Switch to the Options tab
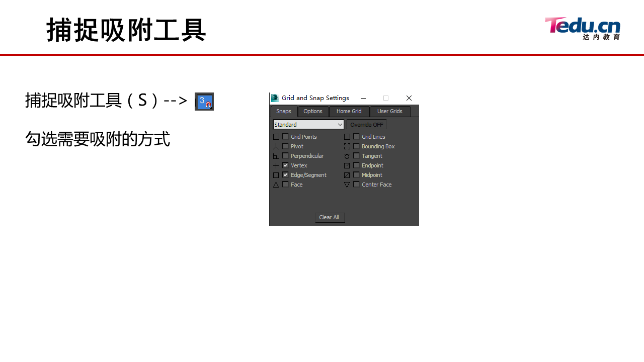644x362 pixels. coord(313,111)
